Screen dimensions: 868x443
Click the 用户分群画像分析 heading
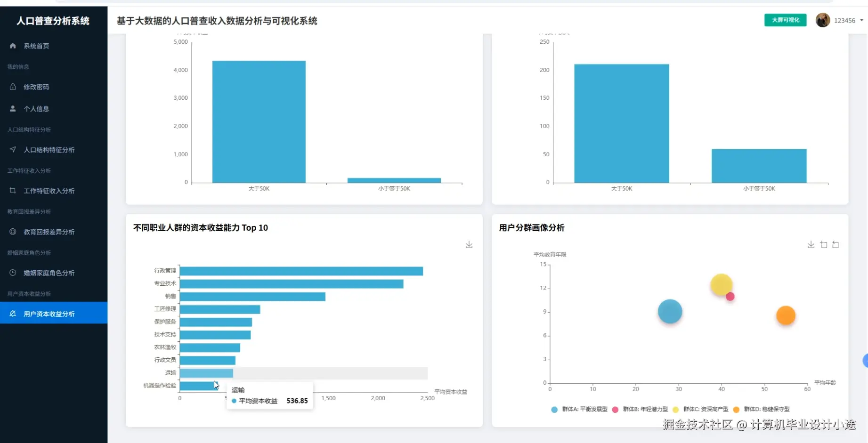point(532,228)
